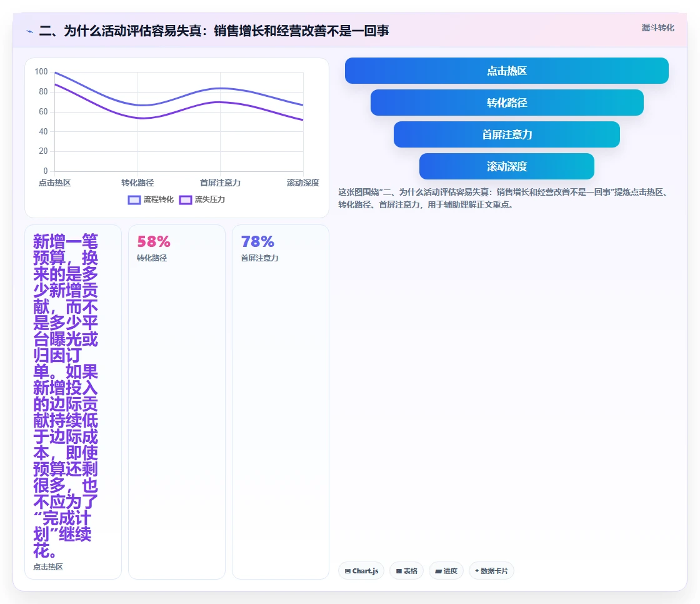Select the 首屏注意力 funnel bar
Image resolution: width=700 pixels, height=604 pixels.
click(507, 134)
